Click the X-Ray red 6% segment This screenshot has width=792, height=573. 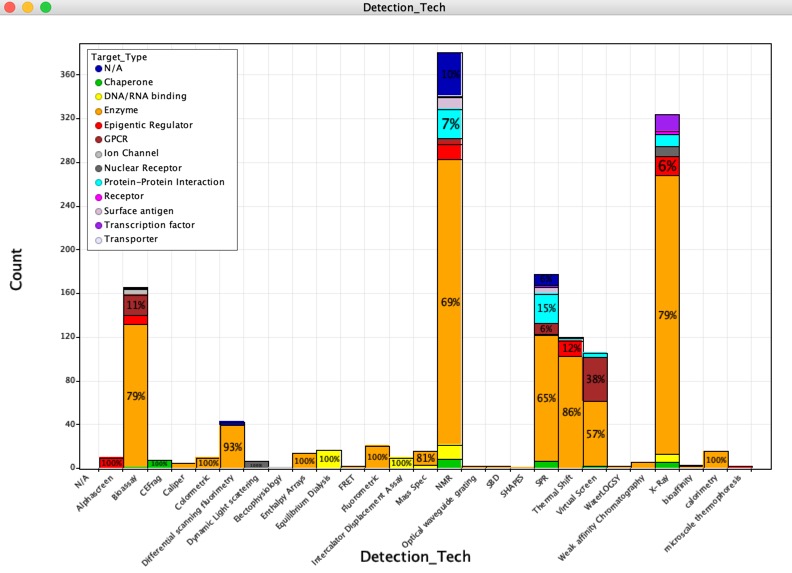click(667, 166)
